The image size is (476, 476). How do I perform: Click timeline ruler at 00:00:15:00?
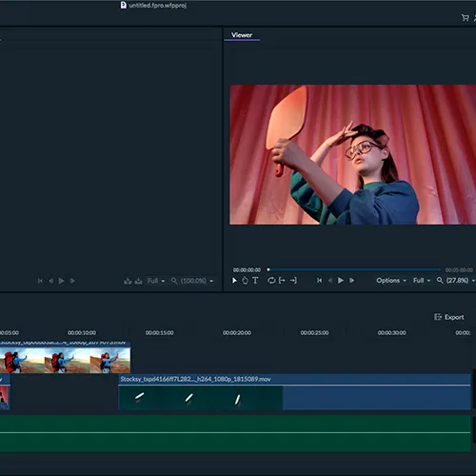click(x=160, y=333)
